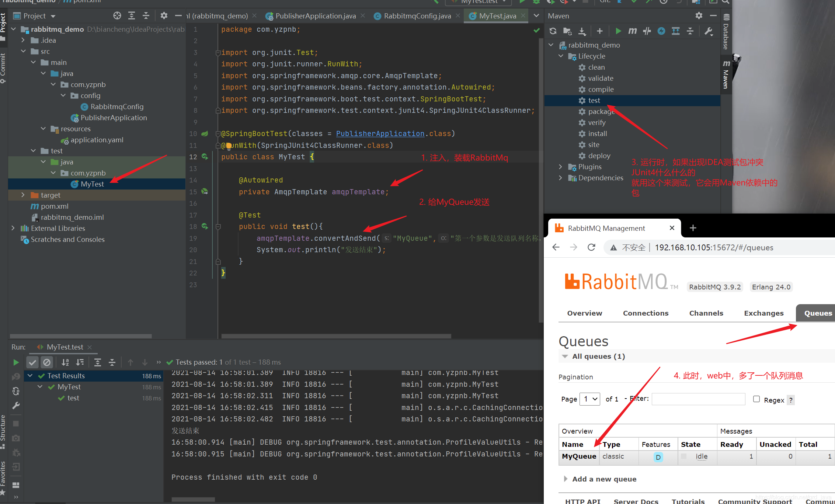The height and width of the screenshot is (504, 835).
Task: Enable the Regex checkbox
Action: pos(756,399)
